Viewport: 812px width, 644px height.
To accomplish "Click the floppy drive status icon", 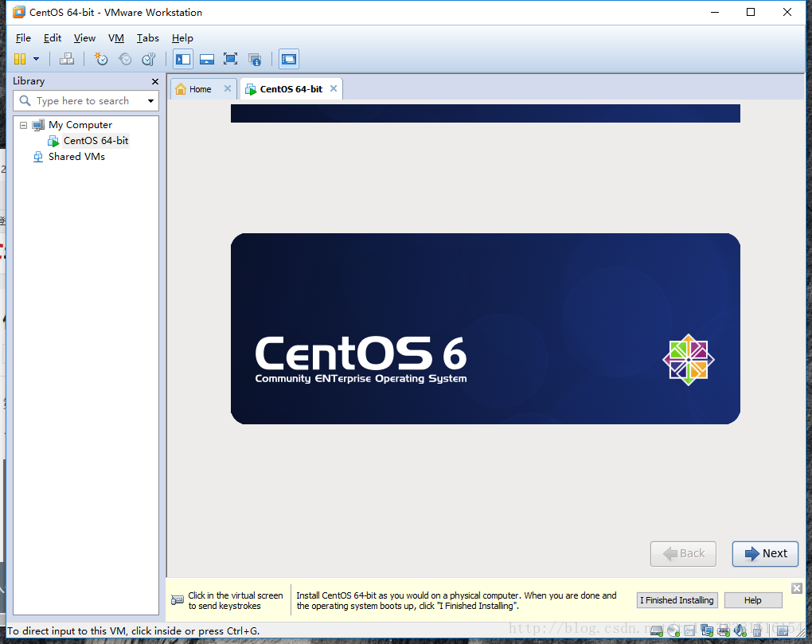I will [689, 630].
